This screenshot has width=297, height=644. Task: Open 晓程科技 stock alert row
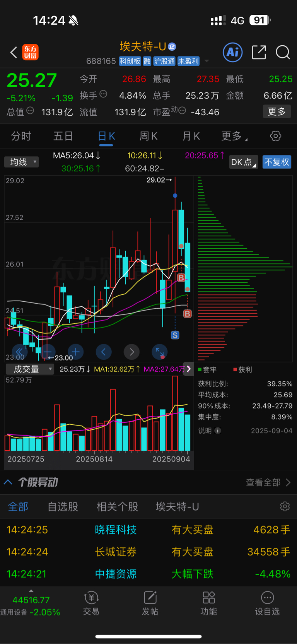[x=148, y=530]
